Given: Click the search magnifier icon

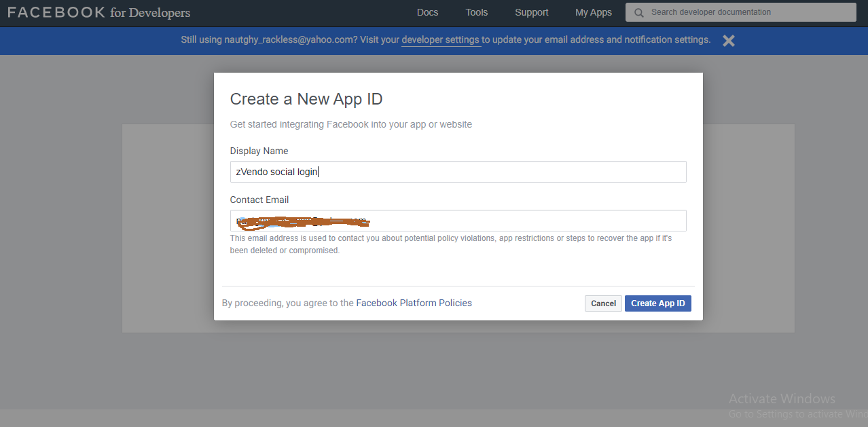Looking at the screenshot, I should [638, 12].
